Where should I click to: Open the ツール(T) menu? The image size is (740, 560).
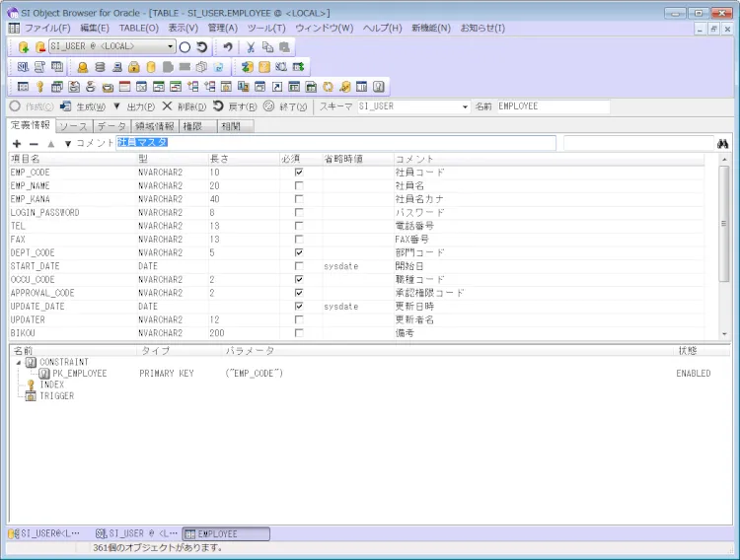point(266,29)
